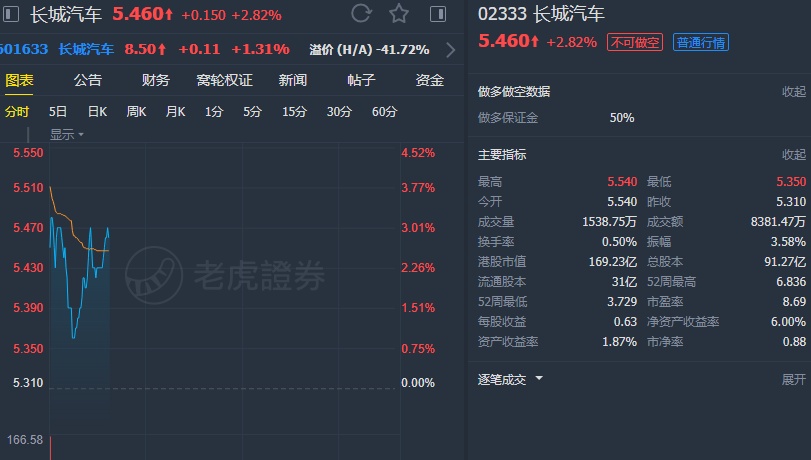Image resolution: width=811 pixels, height=460 pixels.
Task: Switch to the 公告 tab
Action: click(x=87, y=80)
